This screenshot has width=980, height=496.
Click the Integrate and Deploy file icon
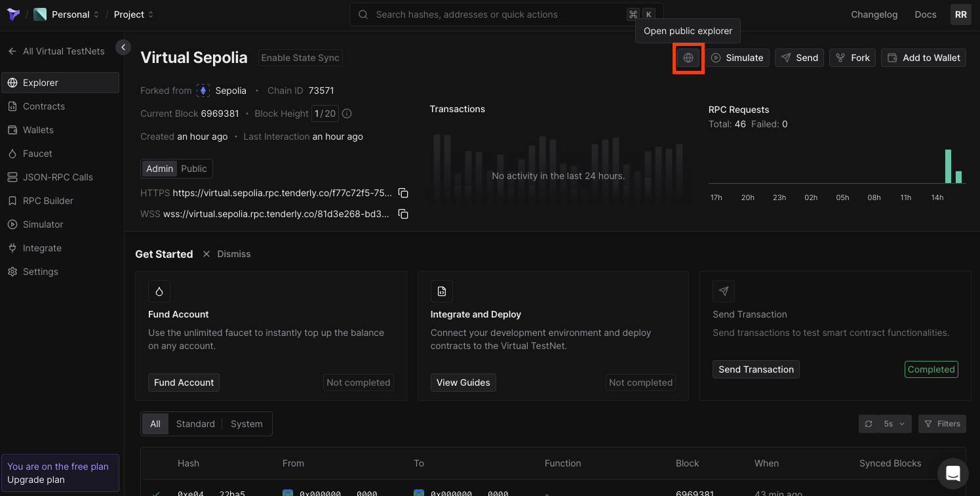click(442, 291)
